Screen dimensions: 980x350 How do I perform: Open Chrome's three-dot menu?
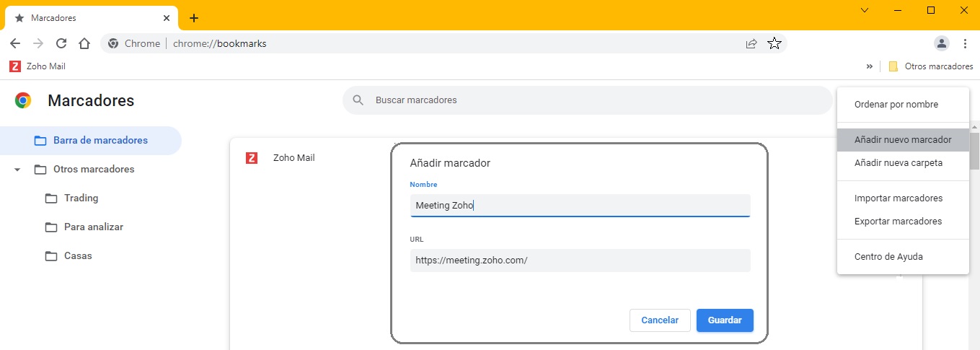coord(965,43)
